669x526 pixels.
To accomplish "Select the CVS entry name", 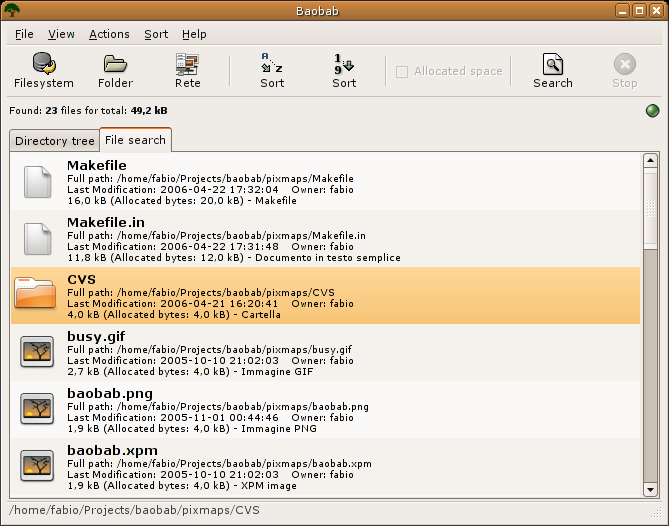I will (x=81, y=279).
